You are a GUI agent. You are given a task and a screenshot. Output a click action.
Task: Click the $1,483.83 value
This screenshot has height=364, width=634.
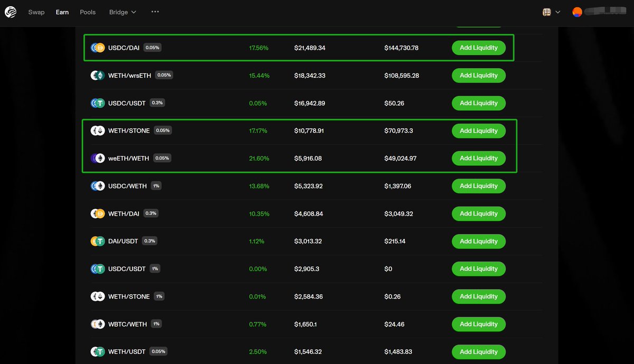point(398,352)
